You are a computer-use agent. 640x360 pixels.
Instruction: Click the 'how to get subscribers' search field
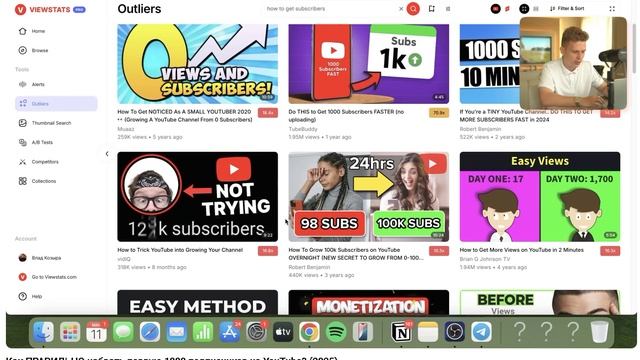[331, 9]
